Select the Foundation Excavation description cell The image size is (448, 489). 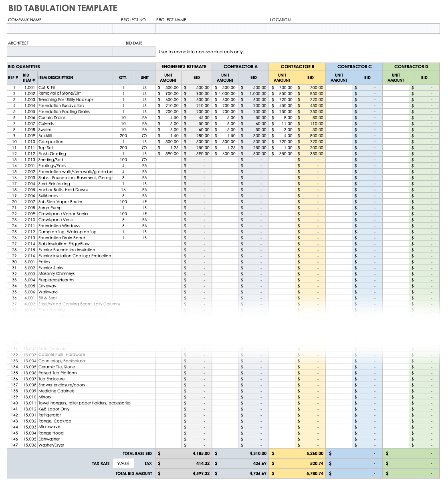tap(61, 106)
